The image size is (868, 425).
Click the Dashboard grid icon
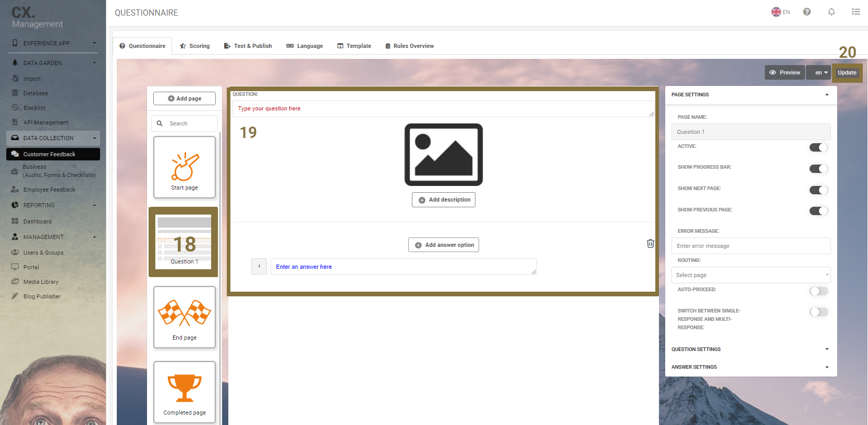15,221
